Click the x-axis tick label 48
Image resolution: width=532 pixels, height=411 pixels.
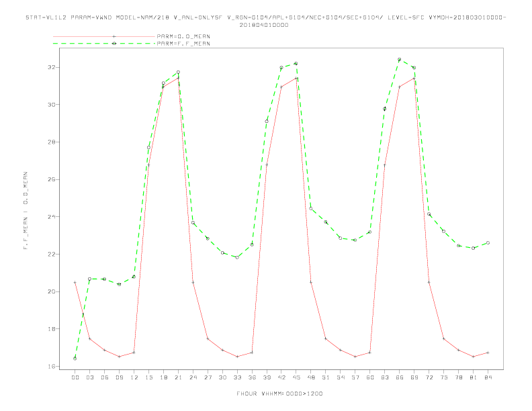pyautogui.click(x=311, y=377)
